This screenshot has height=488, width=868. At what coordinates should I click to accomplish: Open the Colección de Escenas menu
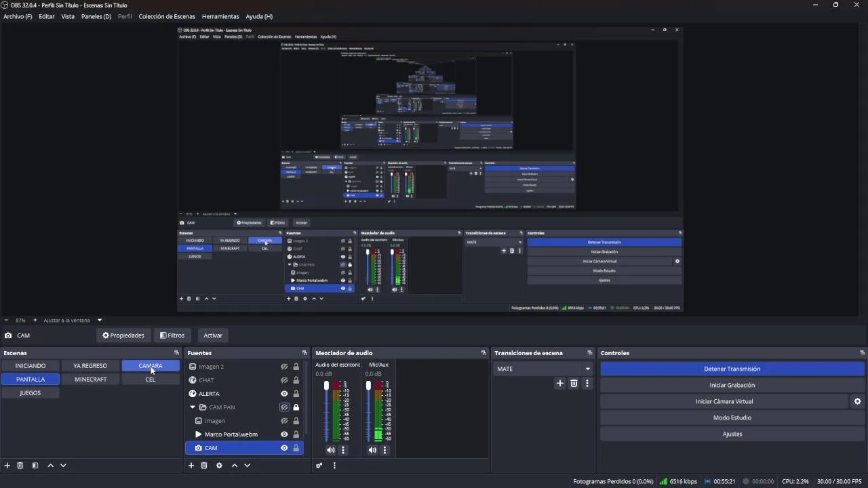coord(167,16)
